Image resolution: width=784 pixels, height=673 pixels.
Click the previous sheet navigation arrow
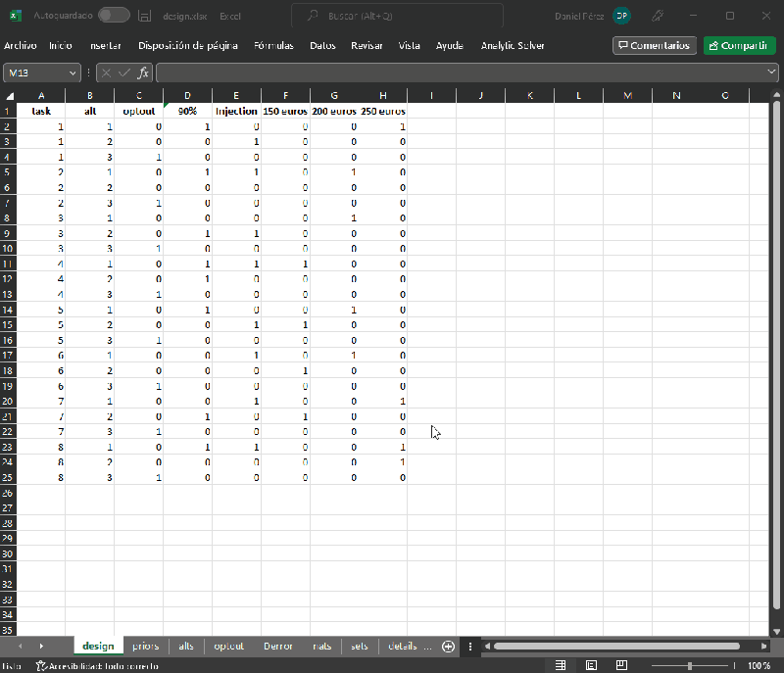(x=20, y=646)
